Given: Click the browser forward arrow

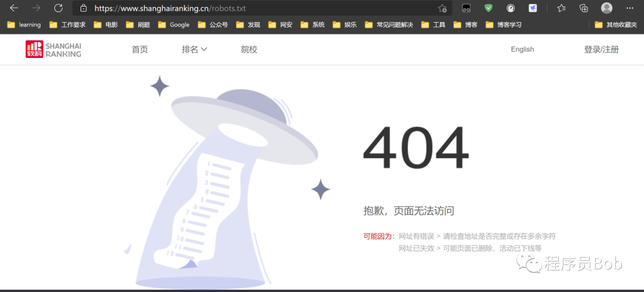Looking at the screenshot, I should tap(36, 8).
